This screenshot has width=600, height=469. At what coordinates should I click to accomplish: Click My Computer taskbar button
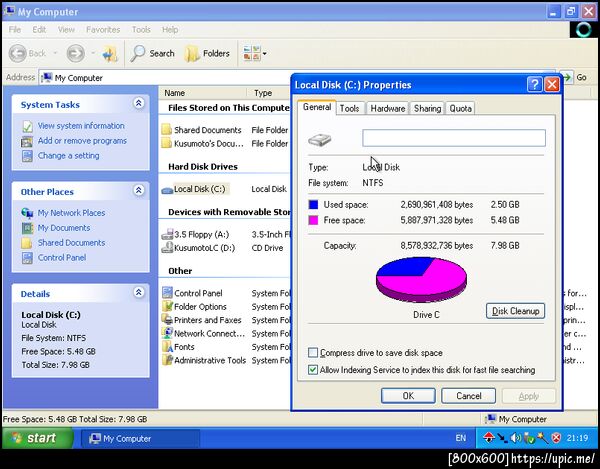point(140,438)
